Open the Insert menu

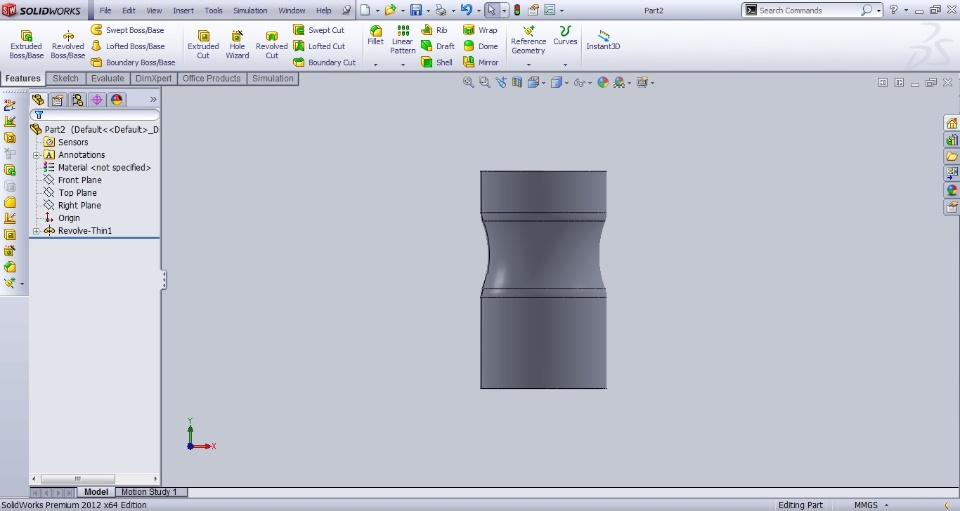pos(183,10)
